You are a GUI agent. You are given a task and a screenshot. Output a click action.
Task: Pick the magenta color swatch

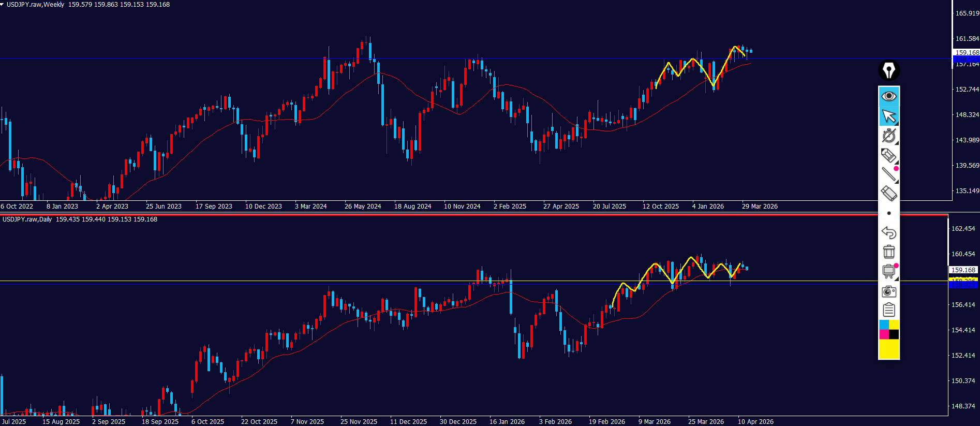[884, 334]
